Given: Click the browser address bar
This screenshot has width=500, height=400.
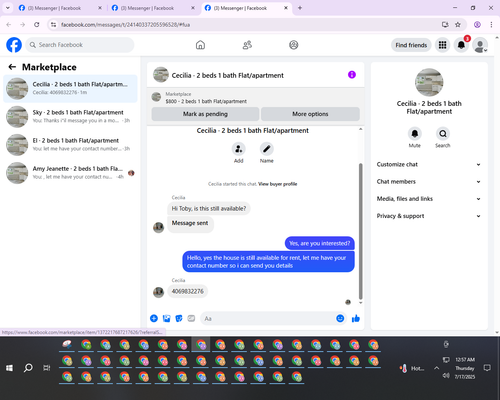Looking at the screenshot, I should tap(247, 25).
